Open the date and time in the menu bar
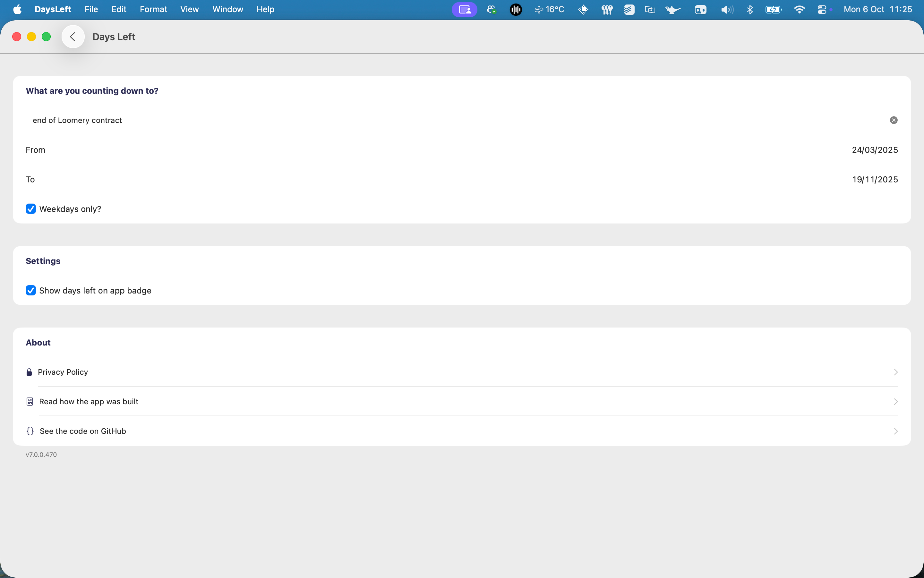The height and width of the screenshot is (578, 924). (878, 10)
